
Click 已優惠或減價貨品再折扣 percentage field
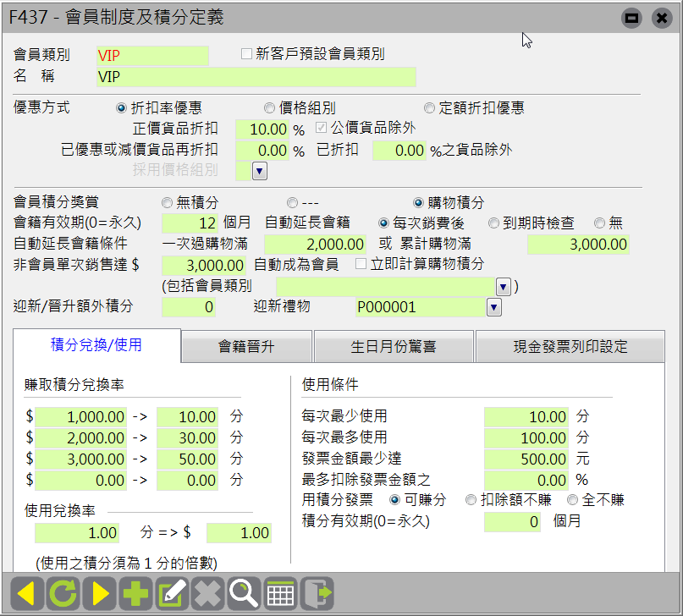(262, 151)
